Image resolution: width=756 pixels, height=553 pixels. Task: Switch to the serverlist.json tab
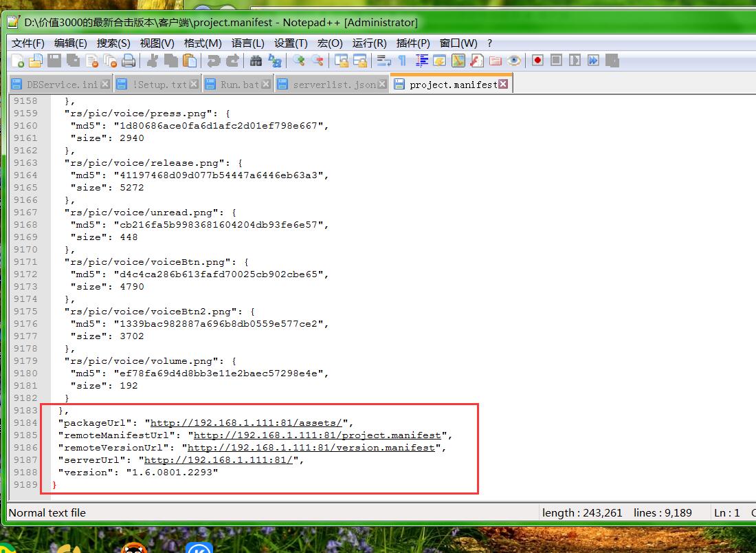[x=334, y=85]
